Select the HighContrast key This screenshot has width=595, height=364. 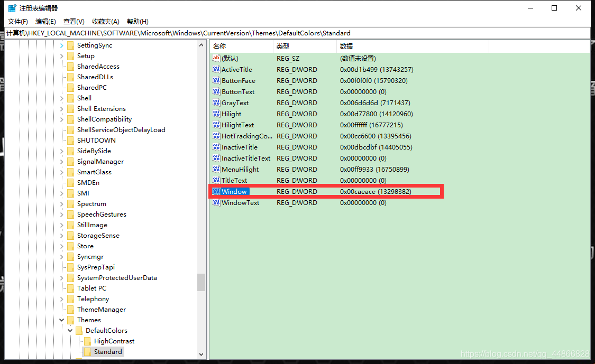[x=114, y=341]
